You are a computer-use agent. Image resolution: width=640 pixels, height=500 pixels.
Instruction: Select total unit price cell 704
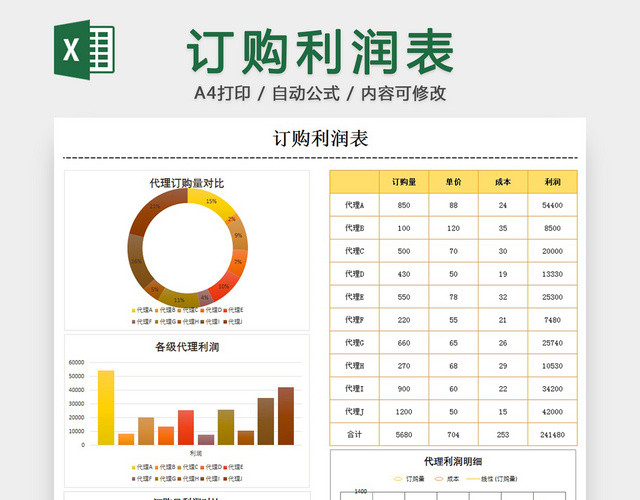point(453,435)
